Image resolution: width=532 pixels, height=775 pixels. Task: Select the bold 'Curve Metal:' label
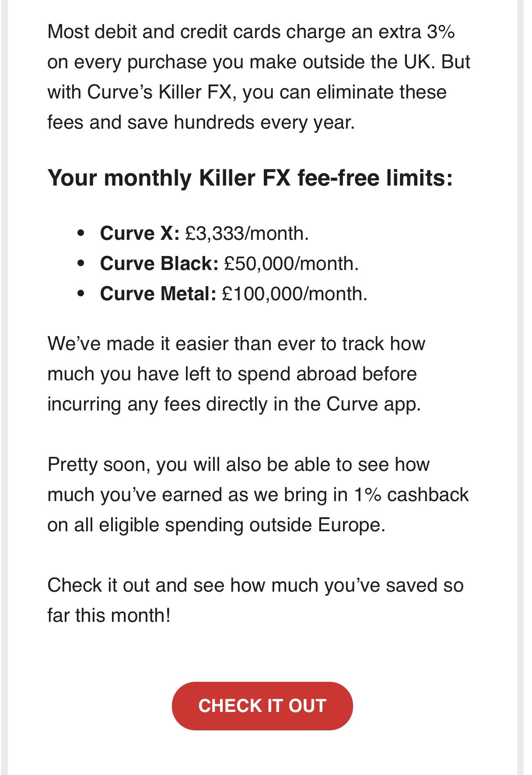pyautogui.click(x=158, y=294)
